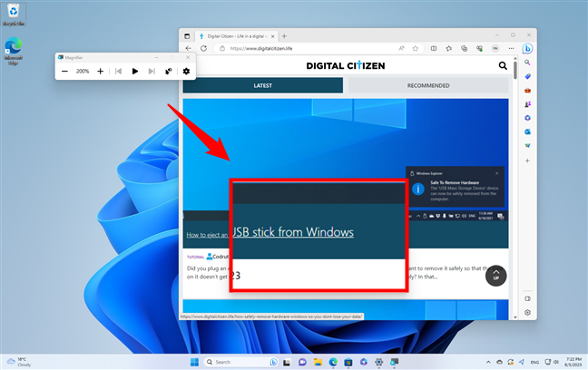Open Edge profile avatar

click(495, 48)
